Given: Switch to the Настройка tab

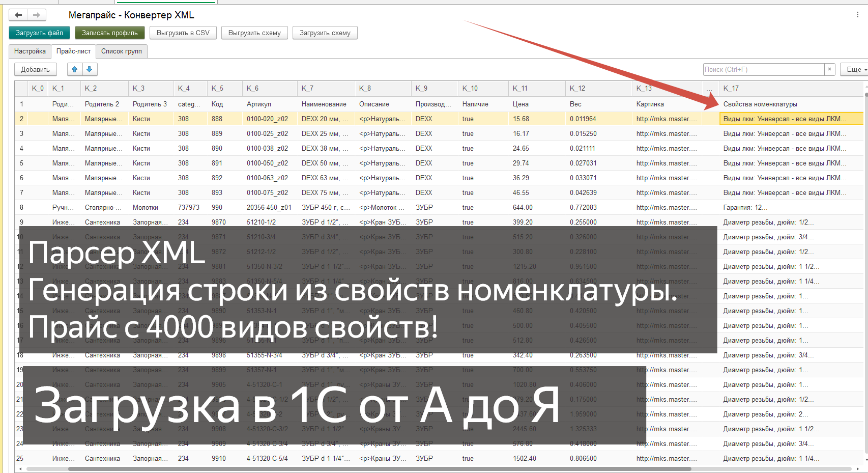Looking at the screenshot, I should 30,51.
